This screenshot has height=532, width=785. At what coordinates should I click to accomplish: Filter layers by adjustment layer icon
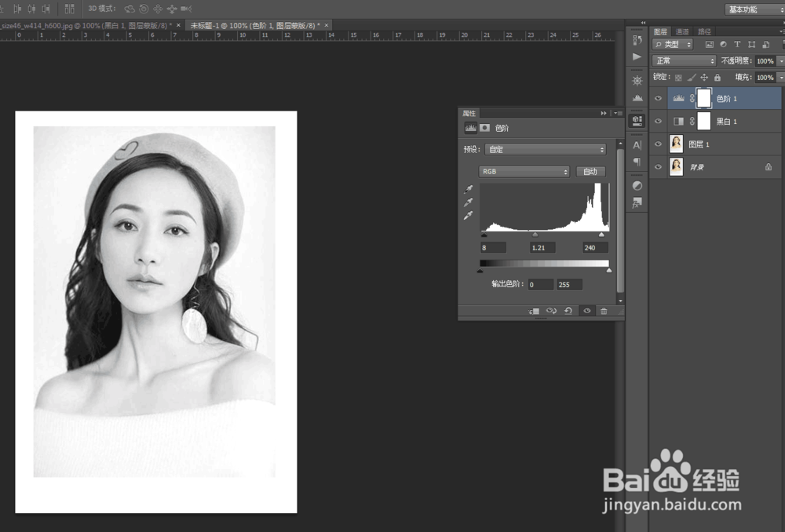723,45
